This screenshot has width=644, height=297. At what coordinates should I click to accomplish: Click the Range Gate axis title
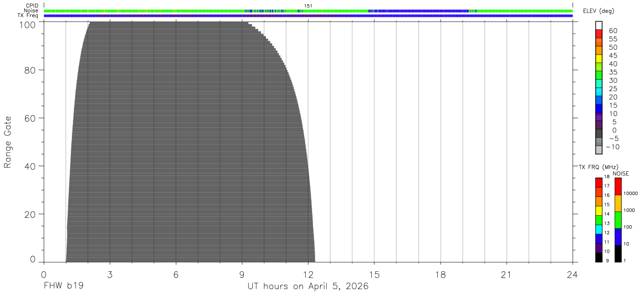pos(8,142)
